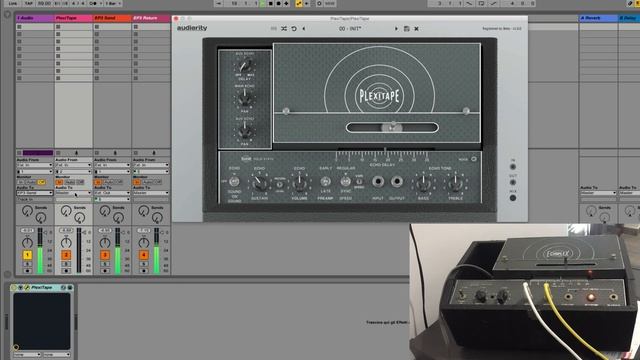
Task: Click the Echo Volume knob
Action: coord(299,184)
